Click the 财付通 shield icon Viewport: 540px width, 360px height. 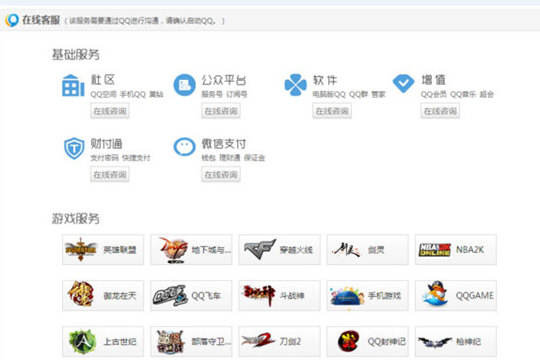[74, 148]
